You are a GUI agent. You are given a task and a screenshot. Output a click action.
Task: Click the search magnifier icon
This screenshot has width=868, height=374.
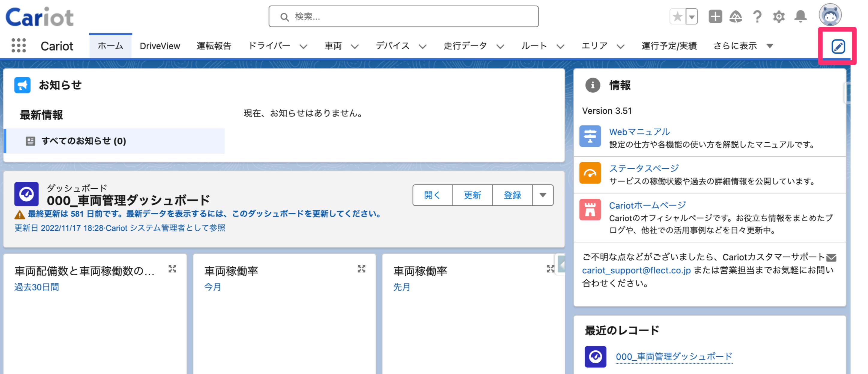click(x=285, y=17)
